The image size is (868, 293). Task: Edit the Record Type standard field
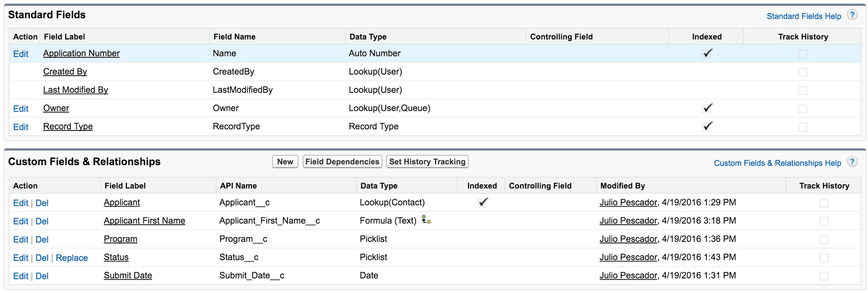pyautogui.click(x=21, y=127)
